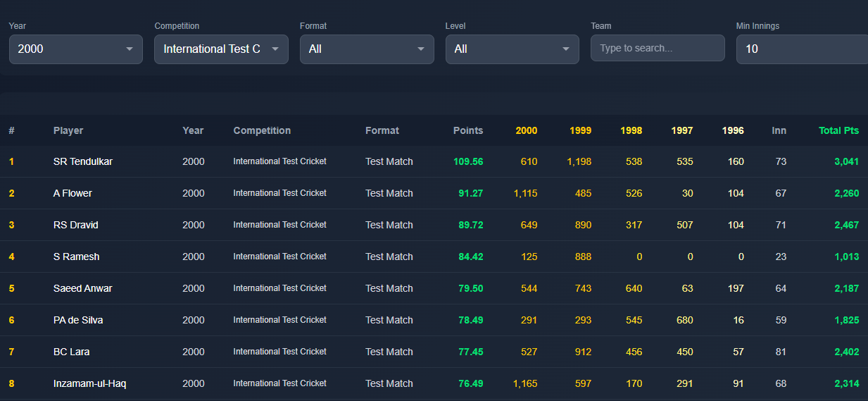Screen dimensions: 868x401
Task: Sort table by Total Pts header
Action: [x=838, y=130]
